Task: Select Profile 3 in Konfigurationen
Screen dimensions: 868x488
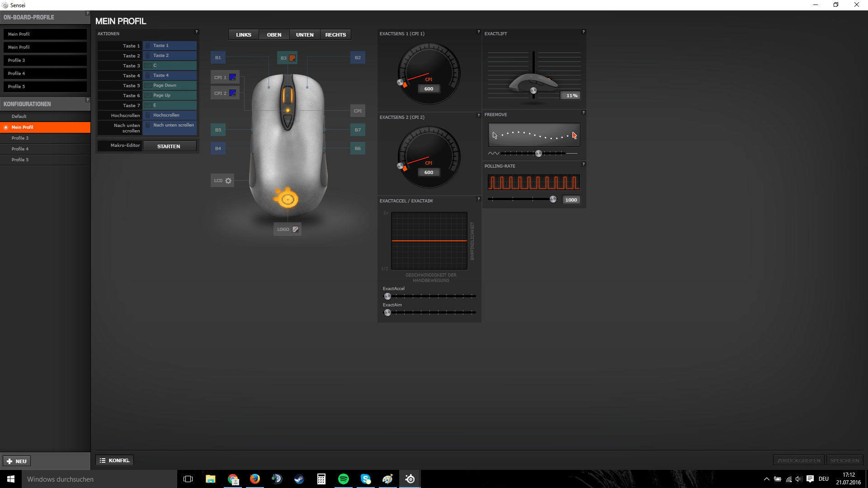Action: [x=45, y=138]
